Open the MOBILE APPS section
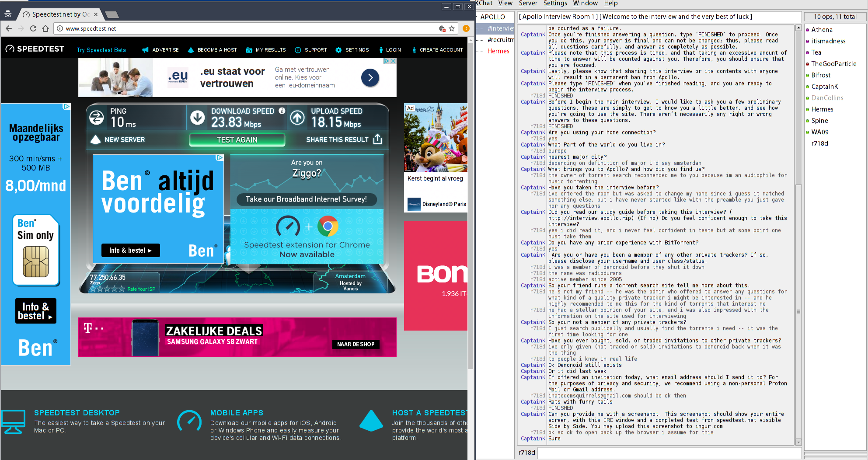Screen dimensions: 868x460 pos(237,413)
